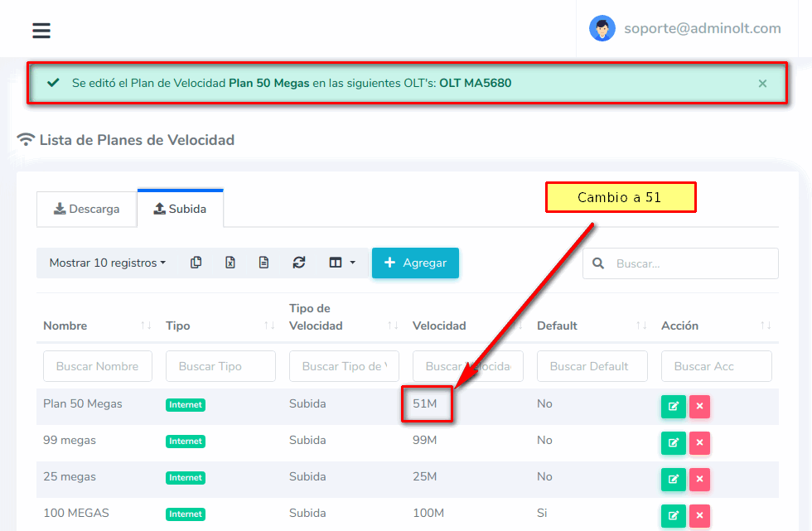Focus the Buscar search field
Viewport: 812px width, 531px height.
point(692,263)
